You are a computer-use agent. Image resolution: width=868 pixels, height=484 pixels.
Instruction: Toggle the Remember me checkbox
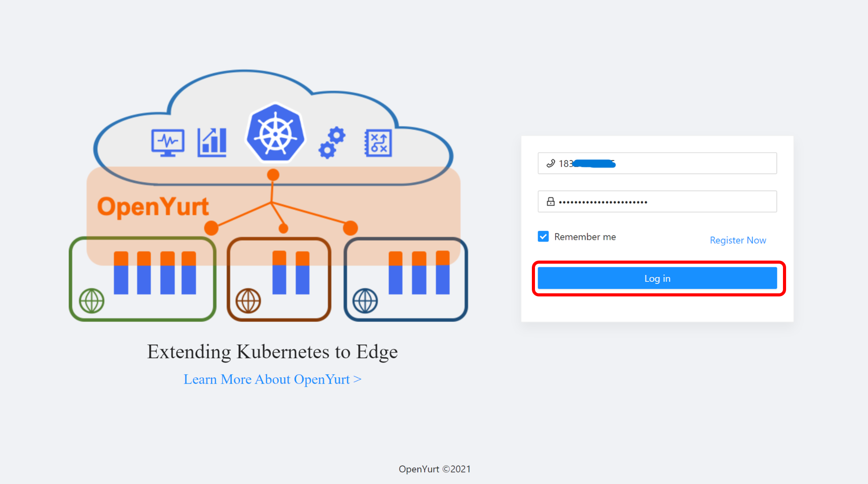tap(543, 237)
